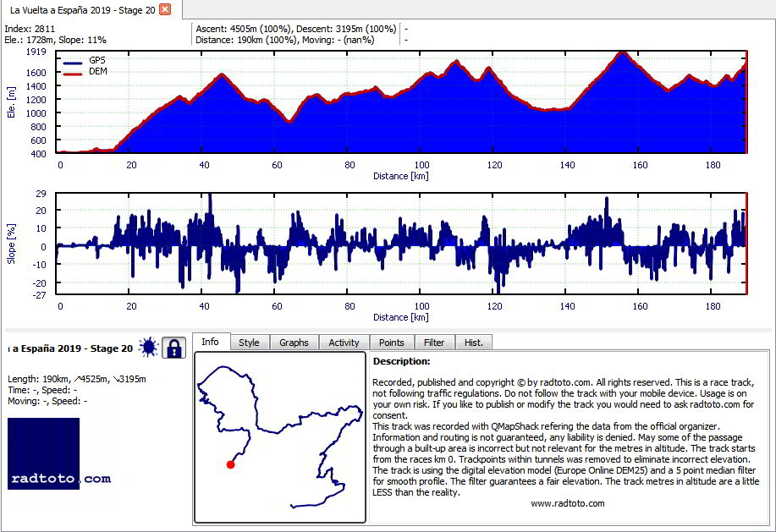Image resolution: width=776 pixels, height=532 pixels.
Task: Select the Info tab
Action: click(211, 342)
